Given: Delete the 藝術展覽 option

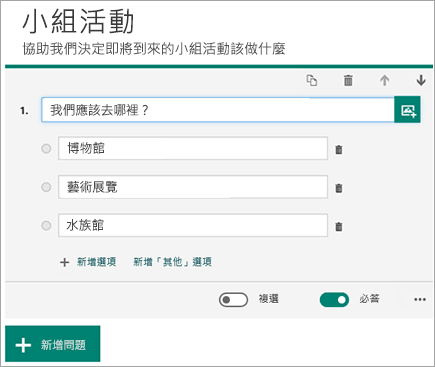Looking at the screenshot, I should pyautogui.click(x=339, y=188).
